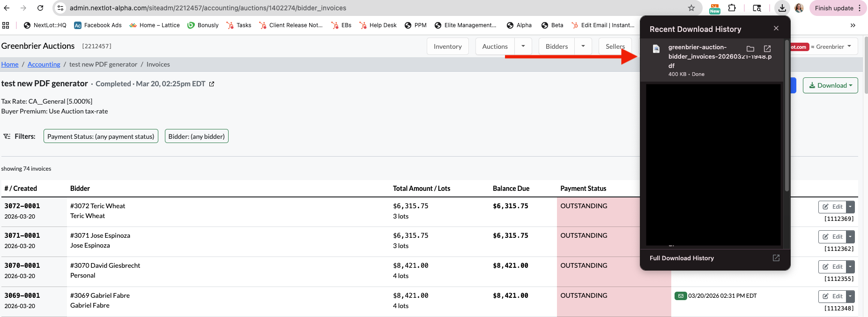The height and width of the screenshot is (317, 868).
Task: Open the Chrome profile avatar
Action: coord(799,8)
